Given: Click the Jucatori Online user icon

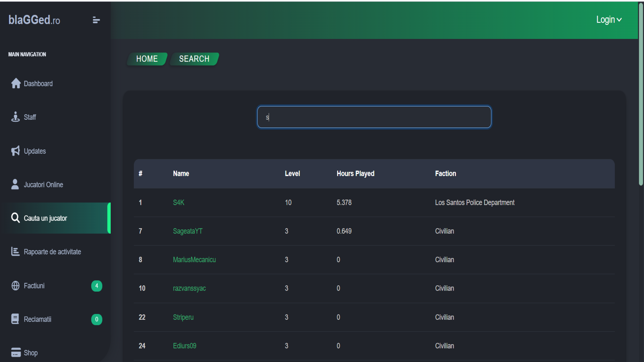Looking at the screenshot, I should tap(15, 184).
